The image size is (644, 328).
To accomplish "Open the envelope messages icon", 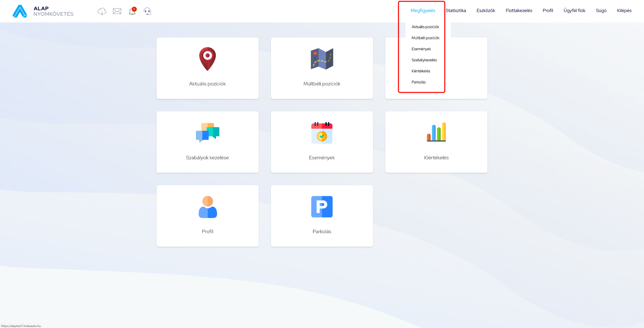I will [117, 11].
